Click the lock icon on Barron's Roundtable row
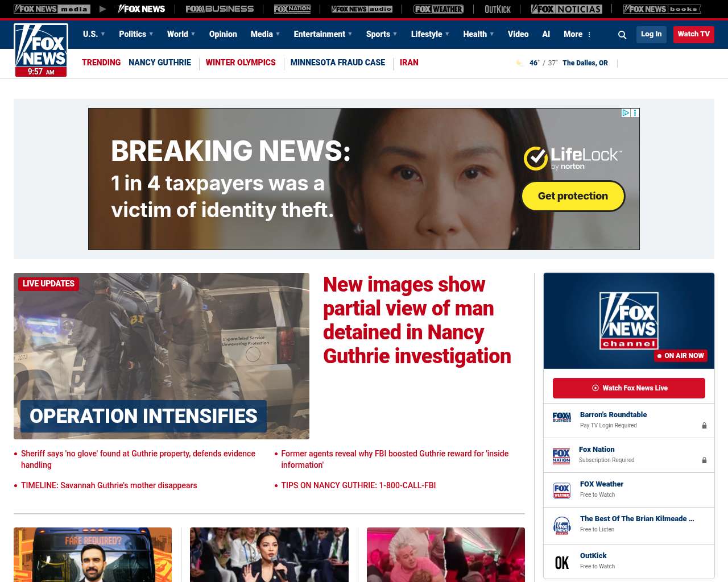This screenshot has height=582, width=728. 704,425
